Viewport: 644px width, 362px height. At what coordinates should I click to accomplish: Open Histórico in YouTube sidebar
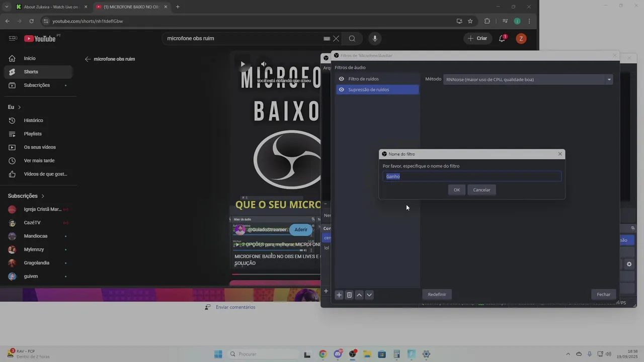pos(38,120)
